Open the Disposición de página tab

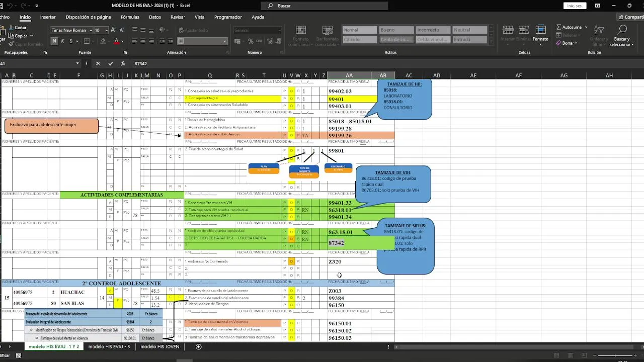tap(88, 17)
